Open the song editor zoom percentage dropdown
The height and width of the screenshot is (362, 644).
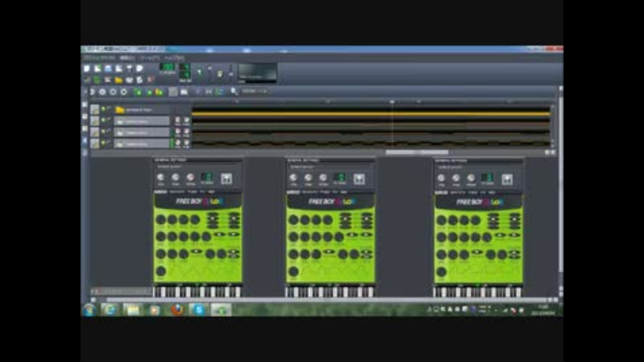(x=254, y=92)
